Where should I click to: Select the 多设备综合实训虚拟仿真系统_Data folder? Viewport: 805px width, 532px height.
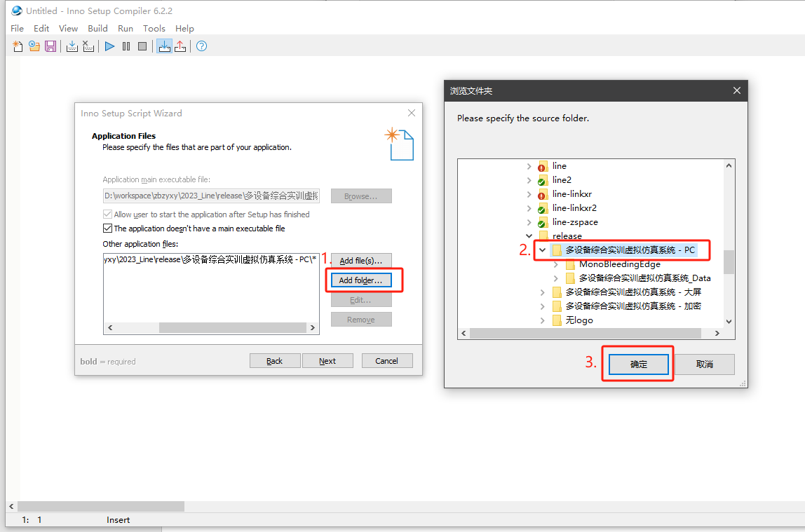pos(645,278)
